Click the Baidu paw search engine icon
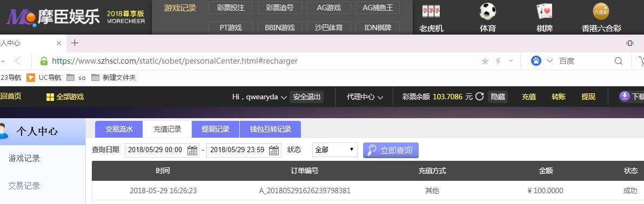 535,61
